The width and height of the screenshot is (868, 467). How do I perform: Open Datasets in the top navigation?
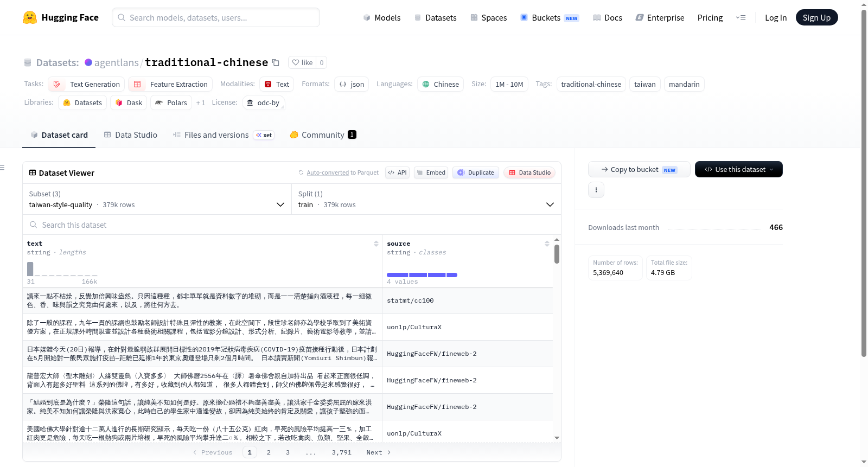(x=435, y=17)
